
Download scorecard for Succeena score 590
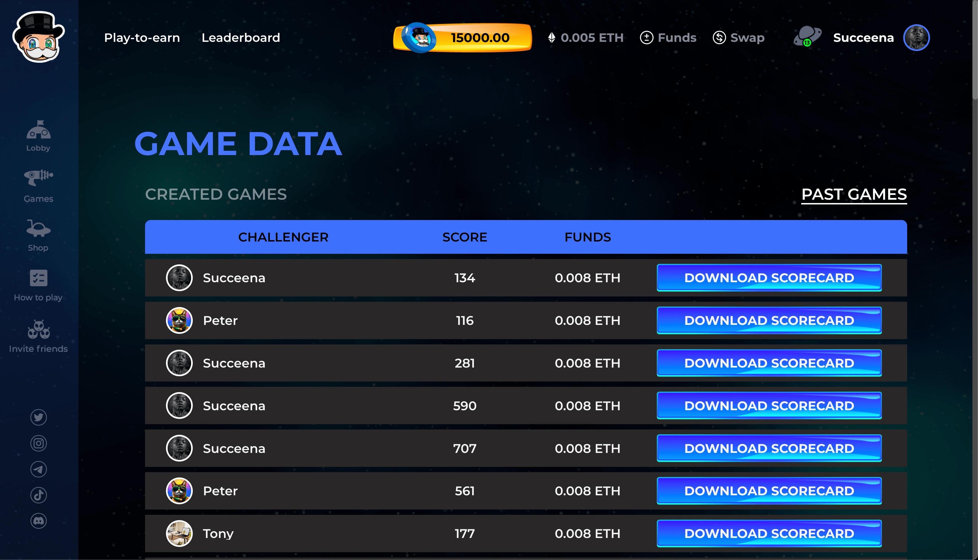click(x=769, y=406)
